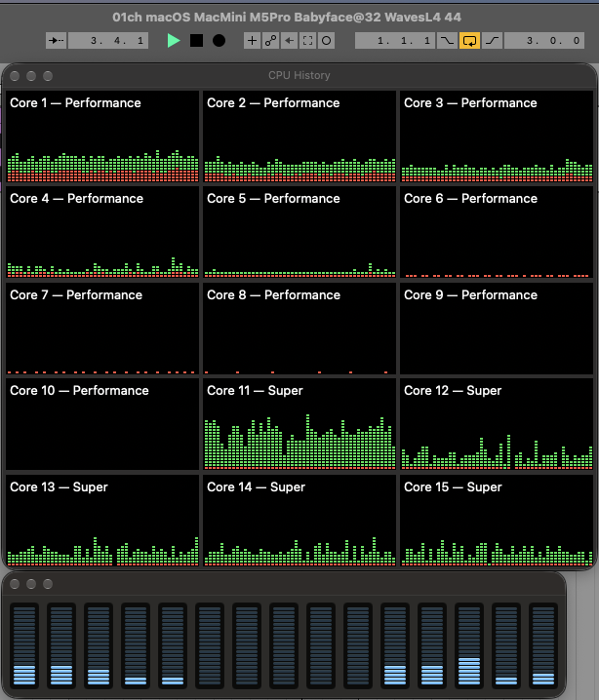This screenshot has height=700, width=599.
Task: Start playback with the green Play button
Action: tap(174, 41)
